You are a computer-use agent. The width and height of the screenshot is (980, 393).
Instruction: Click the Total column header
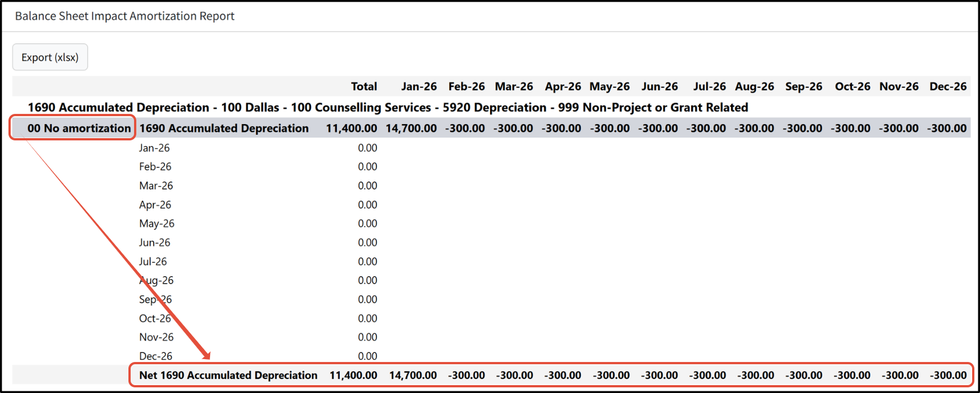pos(364,86)
